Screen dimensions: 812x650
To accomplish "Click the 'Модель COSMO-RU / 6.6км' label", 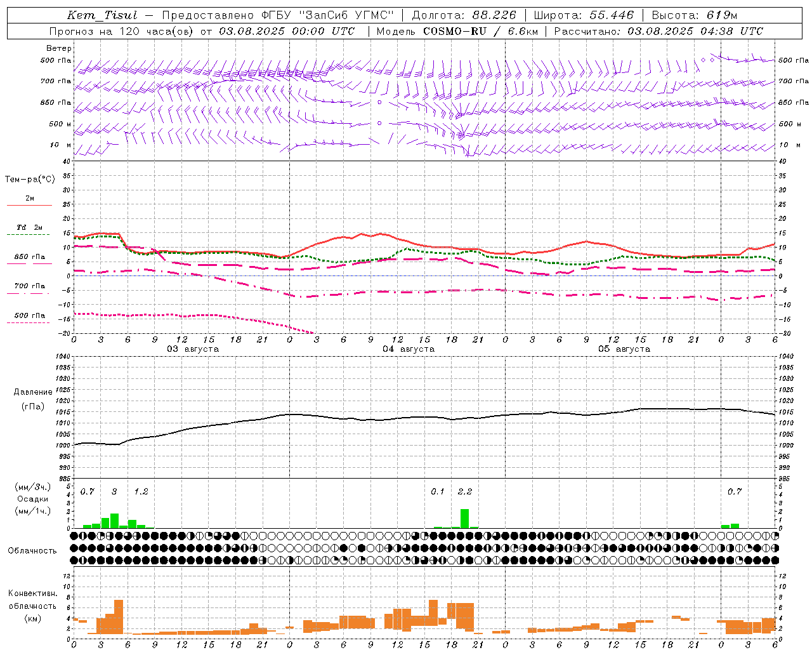I will (x=457, y=31).
